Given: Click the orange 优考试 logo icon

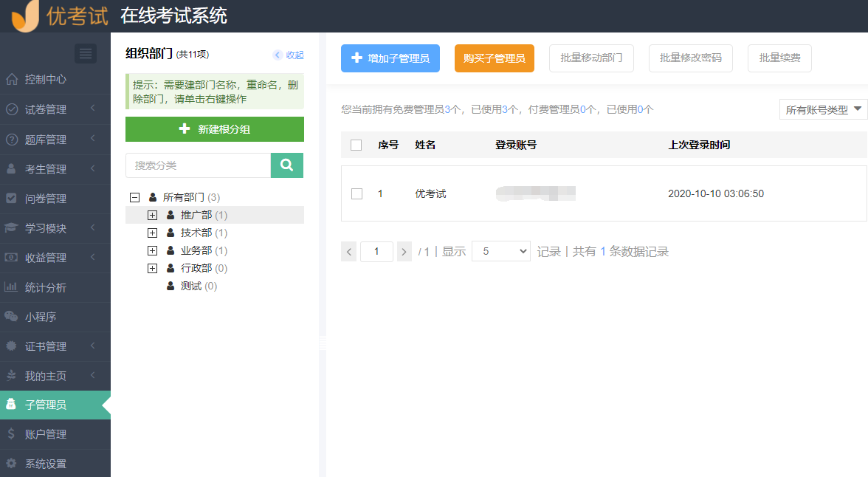Looking at the screenshot, I should click(25, 16).
